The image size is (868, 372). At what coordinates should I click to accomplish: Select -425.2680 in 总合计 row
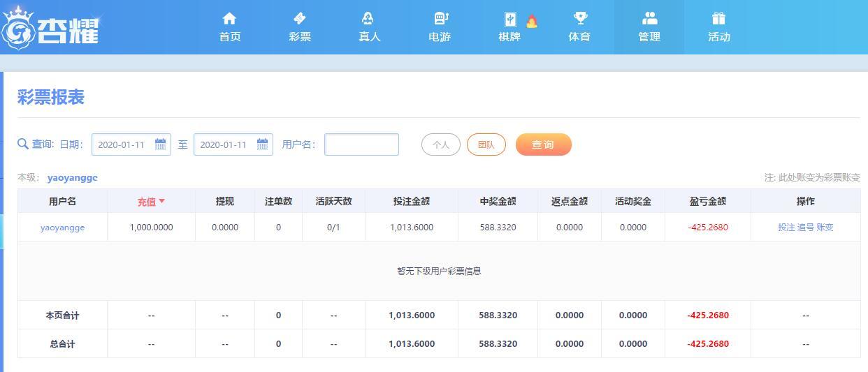(708, 344)
